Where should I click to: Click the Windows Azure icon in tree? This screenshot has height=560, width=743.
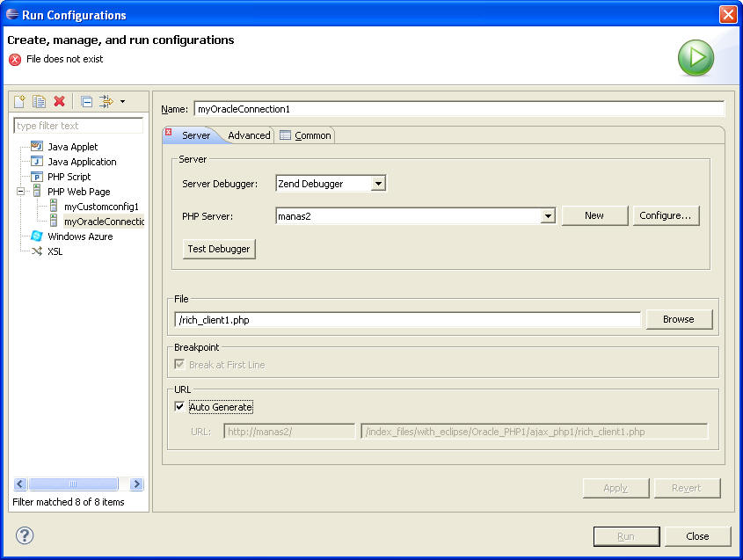click(36, 236)
